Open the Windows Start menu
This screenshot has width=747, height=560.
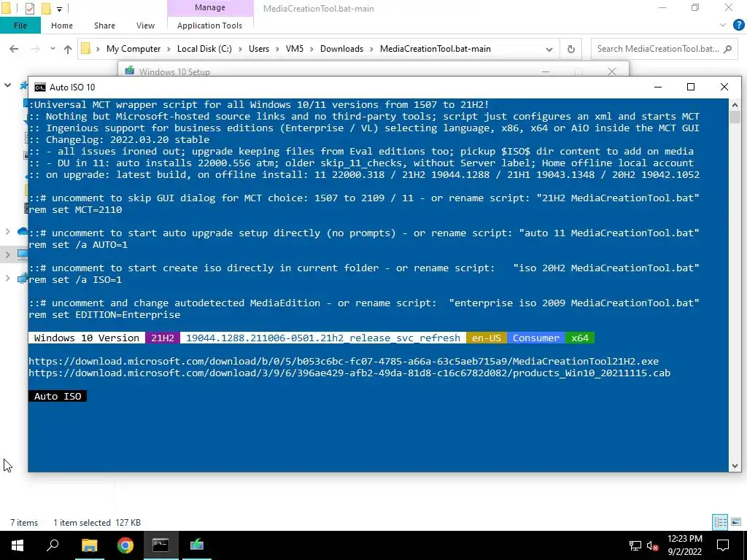tap(18, 545)
